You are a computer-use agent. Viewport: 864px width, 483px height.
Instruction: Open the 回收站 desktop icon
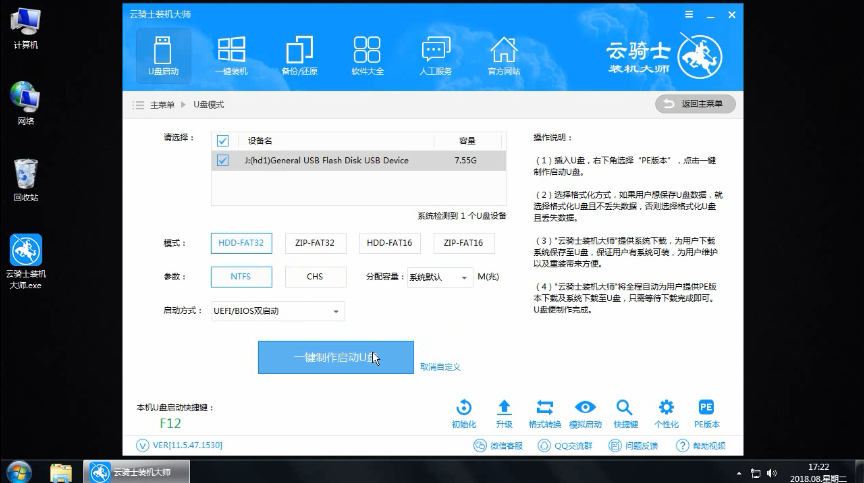click(25, 180)
